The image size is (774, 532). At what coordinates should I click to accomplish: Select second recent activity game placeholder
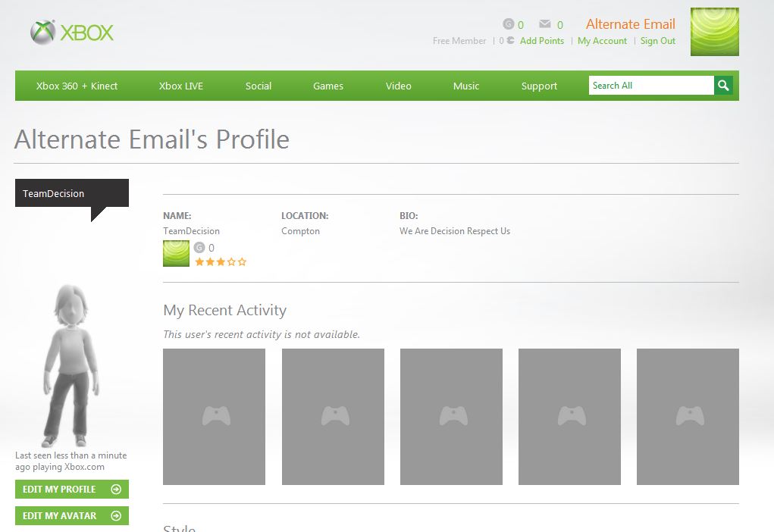[x=333, y=417]
